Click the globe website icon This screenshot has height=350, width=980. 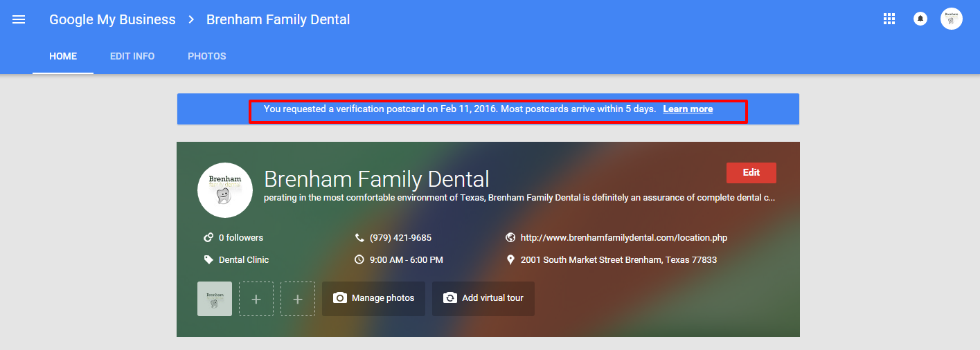(x=510, y=237)
